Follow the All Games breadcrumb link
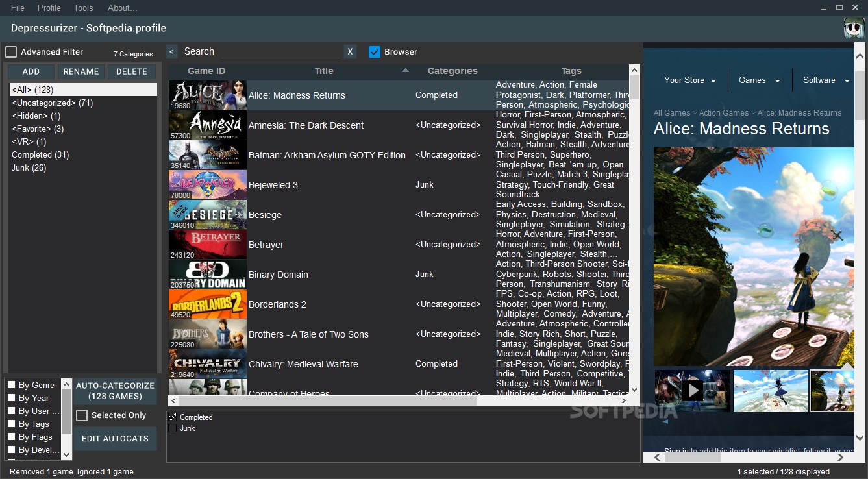Viewport: 868px width, 479px height. (672, 113)
